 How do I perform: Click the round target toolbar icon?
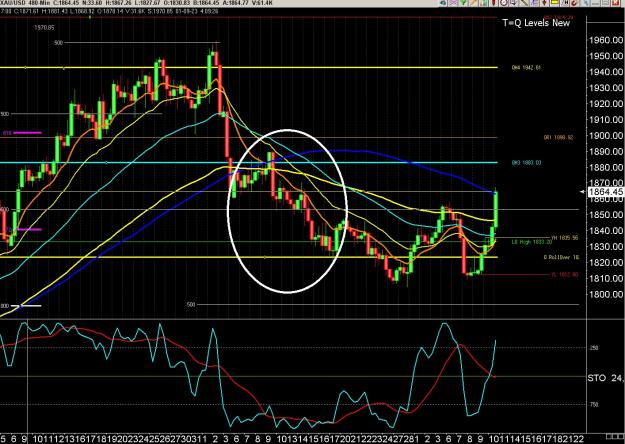[503, 3]
